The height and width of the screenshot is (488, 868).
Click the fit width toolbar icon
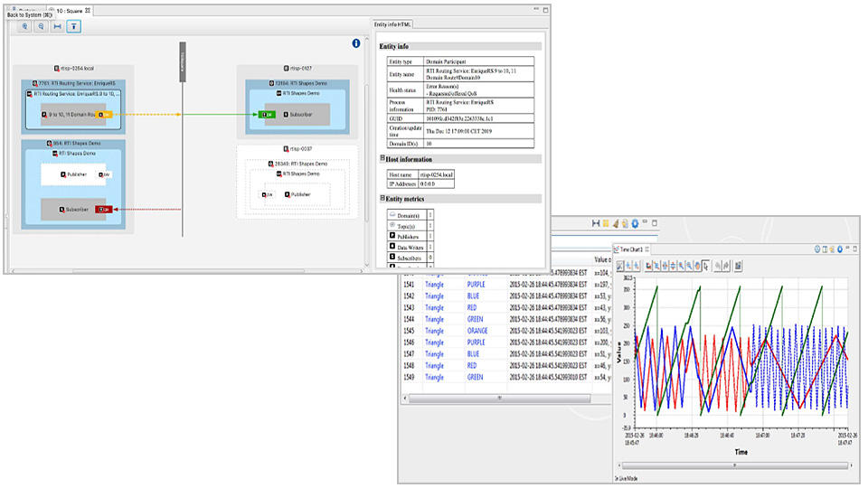pos(57,26)
